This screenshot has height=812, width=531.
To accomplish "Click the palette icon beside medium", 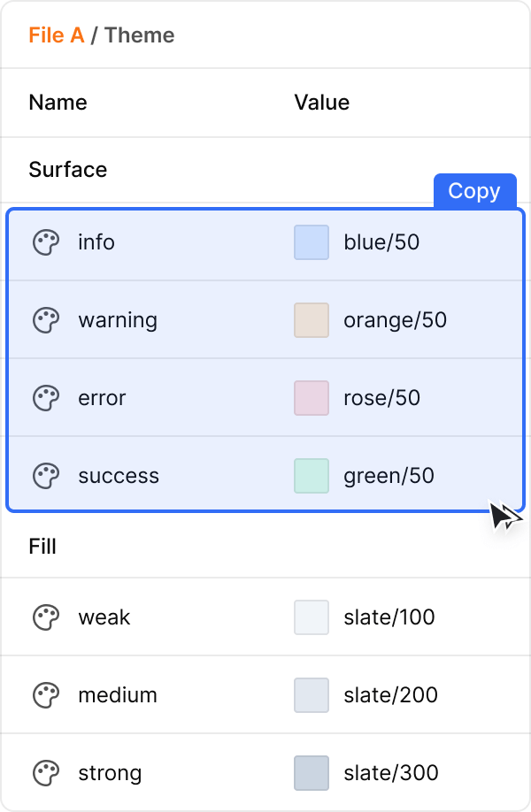I will [x=46, y=695].
